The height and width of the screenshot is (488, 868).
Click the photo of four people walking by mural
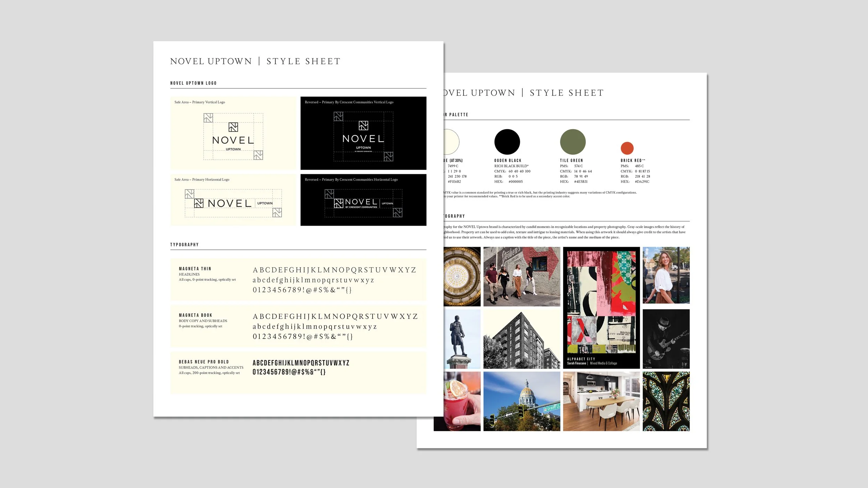tap(522, 277)
